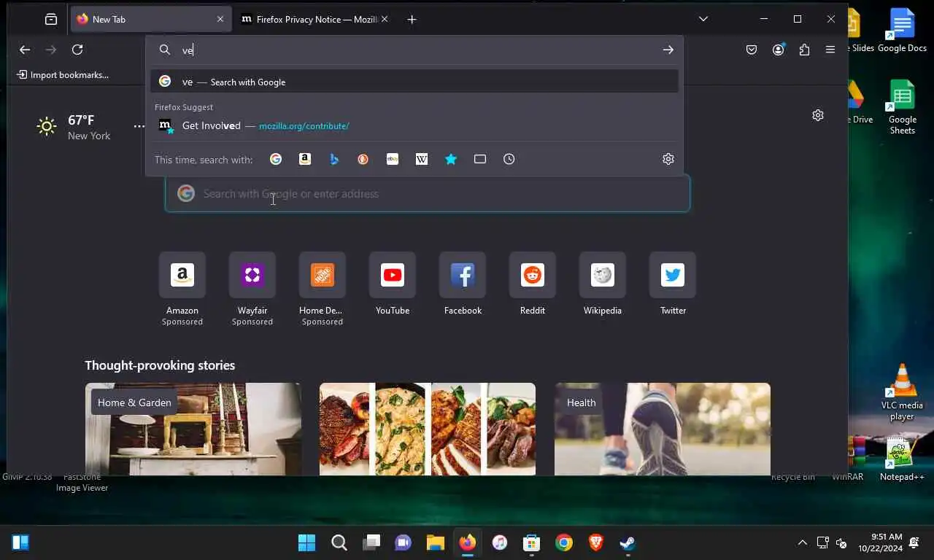
Task: Search with Amazon one-off icon
Action: point(305,159)
